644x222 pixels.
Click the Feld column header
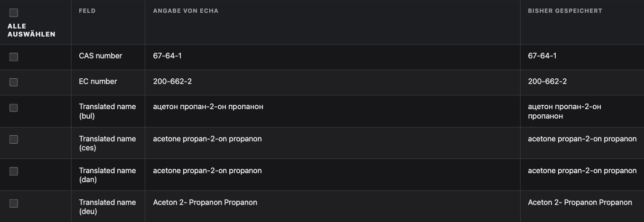coord(87,11)
